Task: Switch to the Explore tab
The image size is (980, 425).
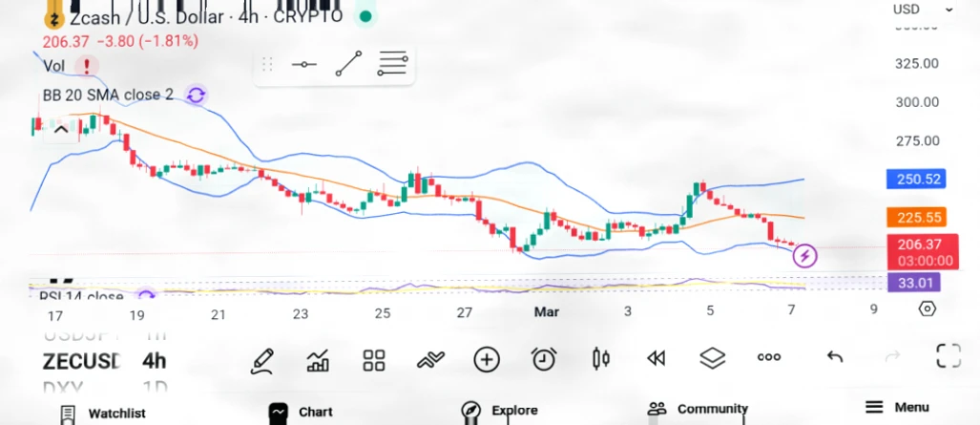Action: tap(499, 411)
